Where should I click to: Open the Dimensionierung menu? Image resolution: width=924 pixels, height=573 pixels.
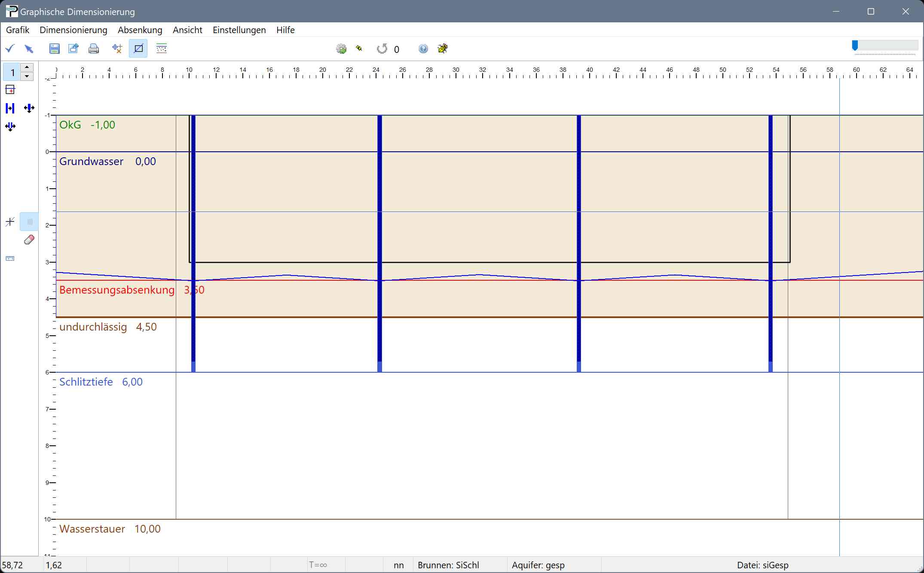coord(73,30)
